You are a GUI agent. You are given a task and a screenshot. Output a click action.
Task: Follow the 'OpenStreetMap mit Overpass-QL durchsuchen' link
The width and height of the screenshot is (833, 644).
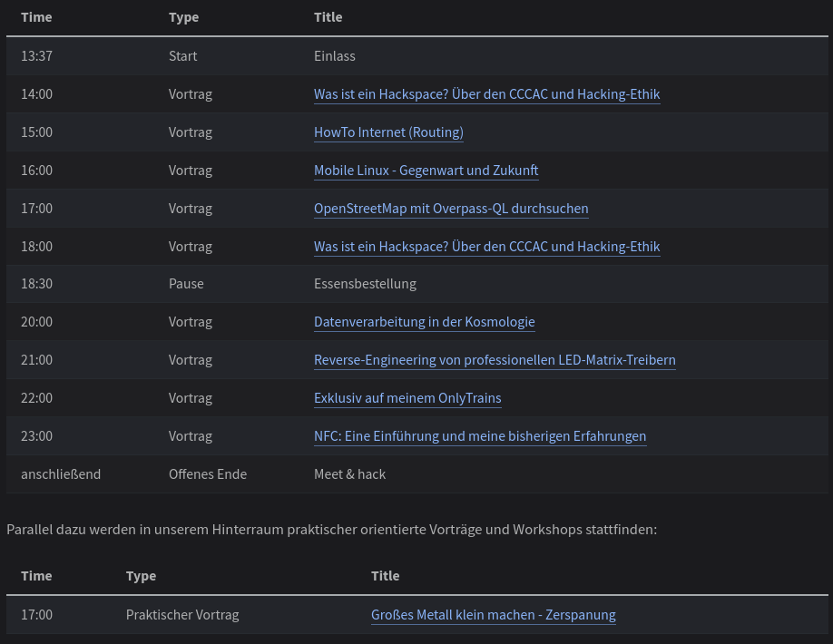coord(451,209)
